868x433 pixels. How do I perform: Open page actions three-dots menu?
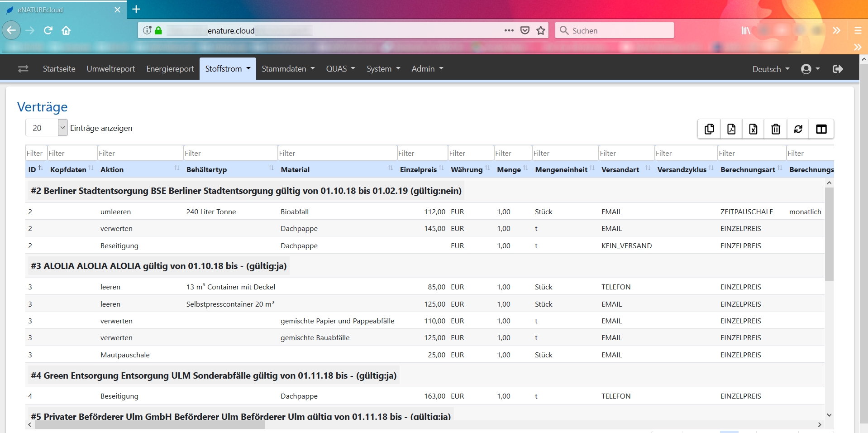[509, 30]
